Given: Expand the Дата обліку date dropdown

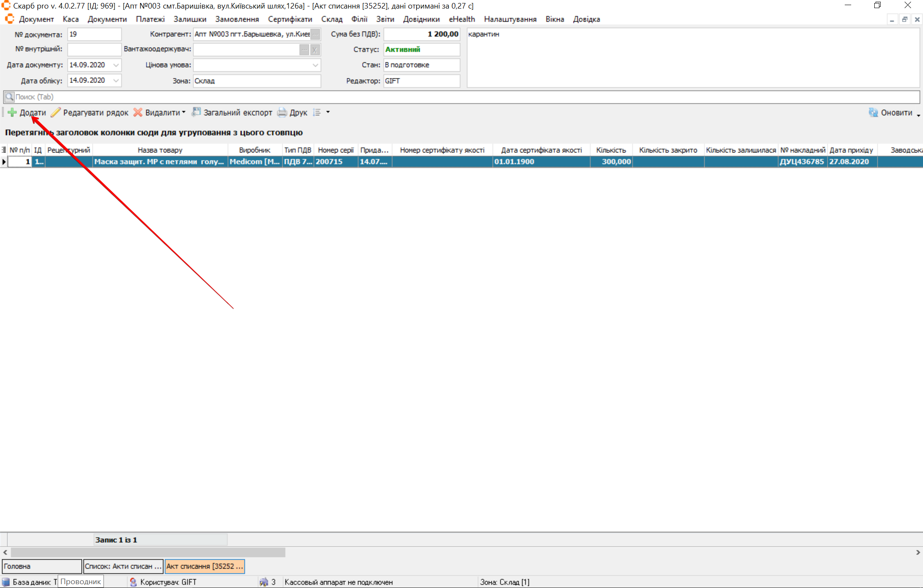Looking at the screenshot, I should pos(116,80).
